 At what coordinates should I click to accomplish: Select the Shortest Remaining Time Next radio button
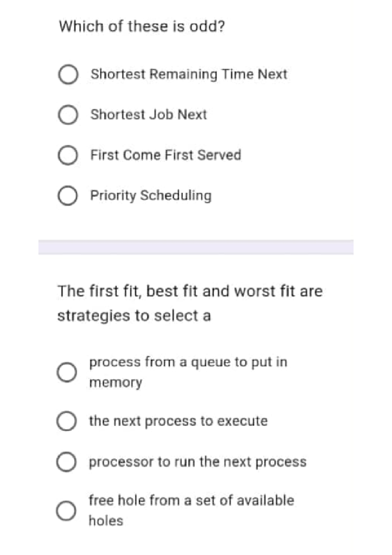(68, 75)
